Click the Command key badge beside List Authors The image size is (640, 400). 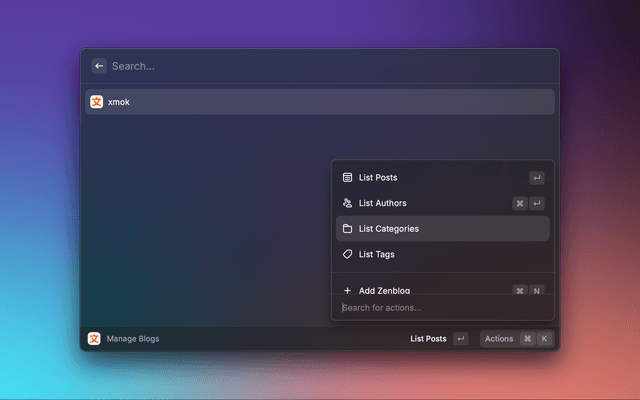point(520,203)
